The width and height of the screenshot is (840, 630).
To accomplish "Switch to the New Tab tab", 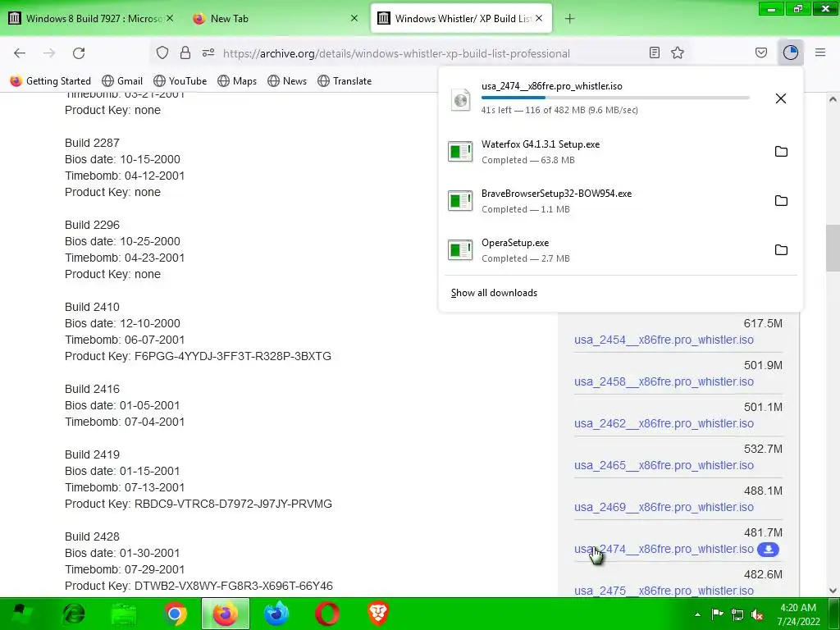I will [276, 19].
